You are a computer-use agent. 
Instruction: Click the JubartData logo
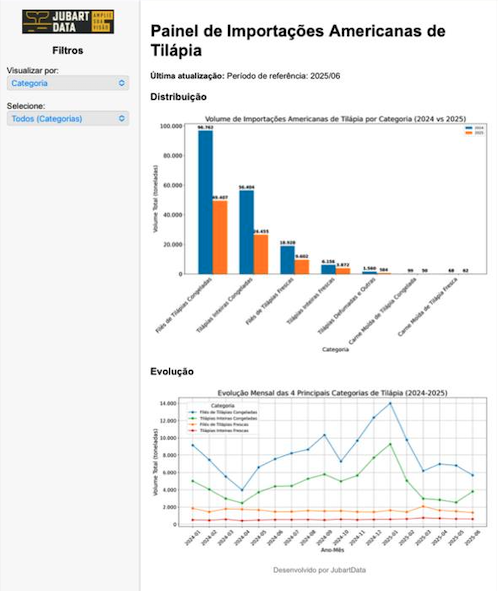click(68, 21)
